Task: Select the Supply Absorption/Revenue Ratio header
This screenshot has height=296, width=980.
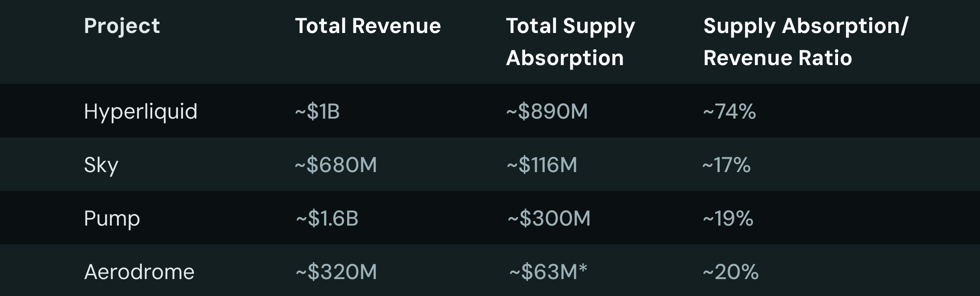Action: [x=806, y=42]
